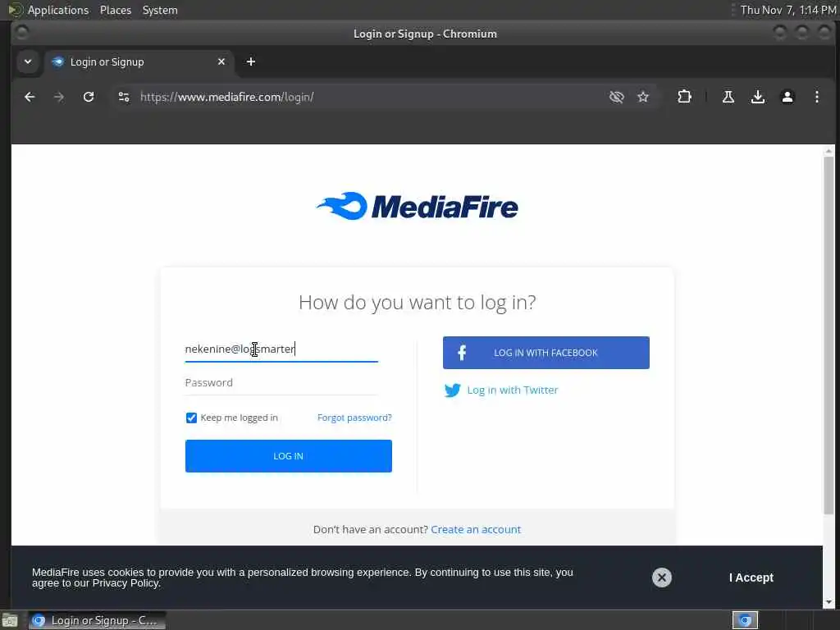Click the MediaFire logo
Image resolution: width=840 pixels, height=630 pixels.
pyautogui.click(x=418, y=206)
